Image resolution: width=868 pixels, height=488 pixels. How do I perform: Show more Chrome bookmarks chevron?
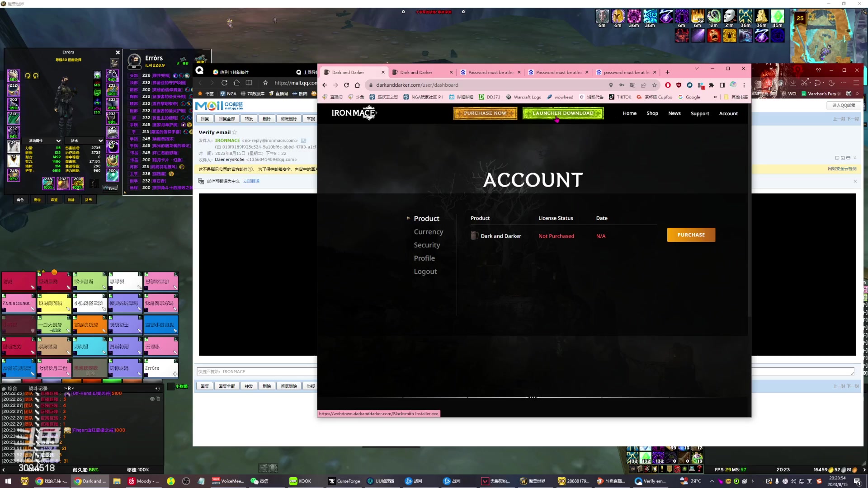pos(715,97)
